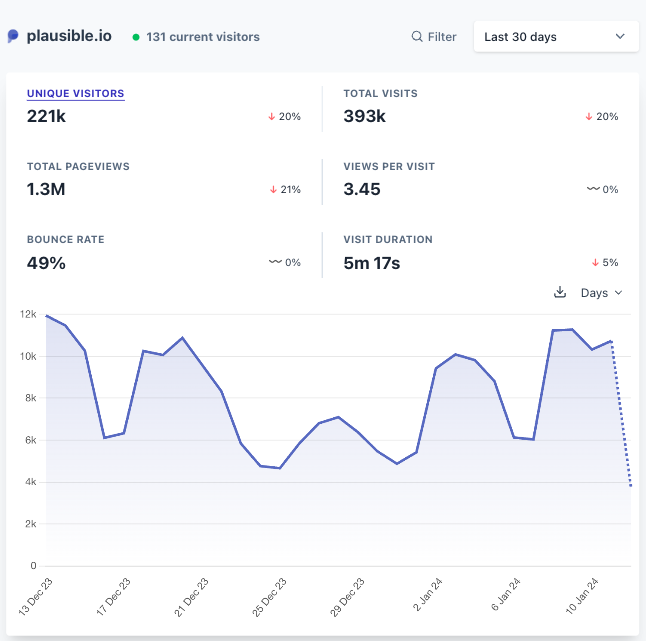Select the Total Visits metric
This screenshot has width=646, height=641.
(380, 94)
